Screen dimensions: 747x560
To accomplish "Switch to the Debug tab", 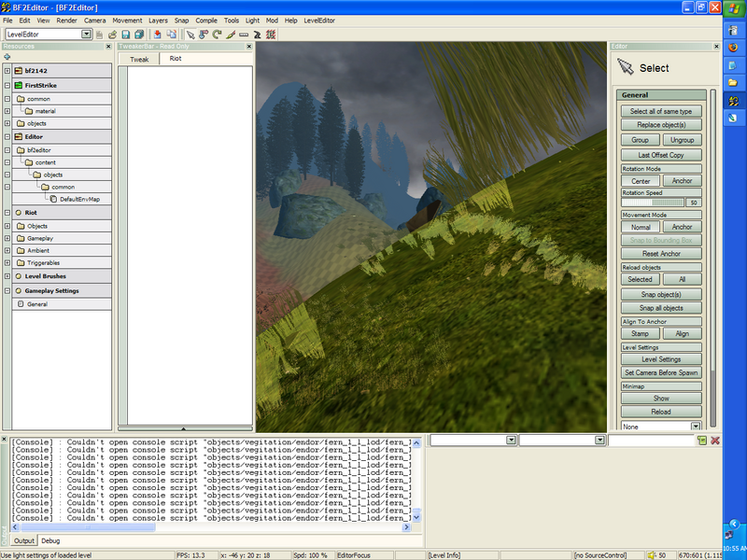I will pos(50,540).
